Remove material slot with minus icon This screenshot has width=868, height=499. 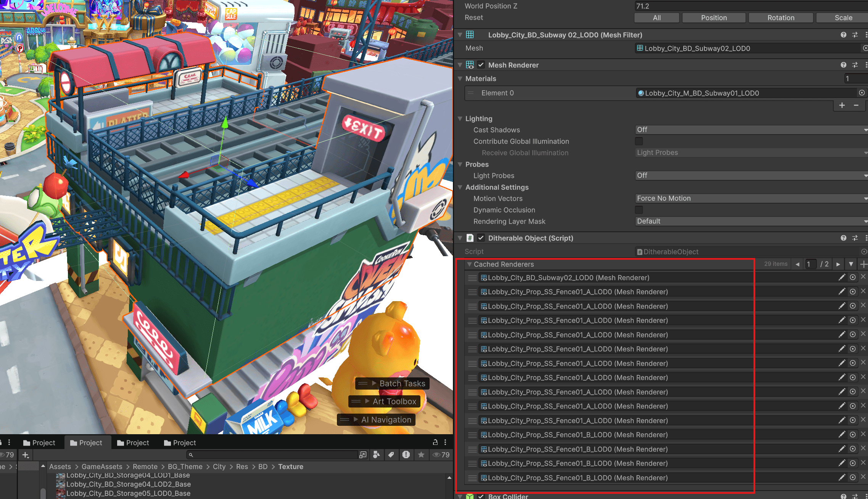pos(856,105)
